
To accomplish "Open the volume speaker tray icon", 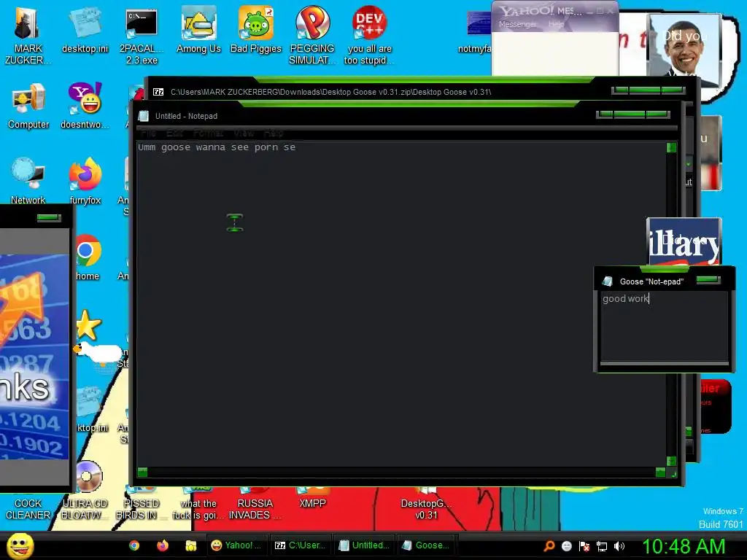I will (619, 546).
